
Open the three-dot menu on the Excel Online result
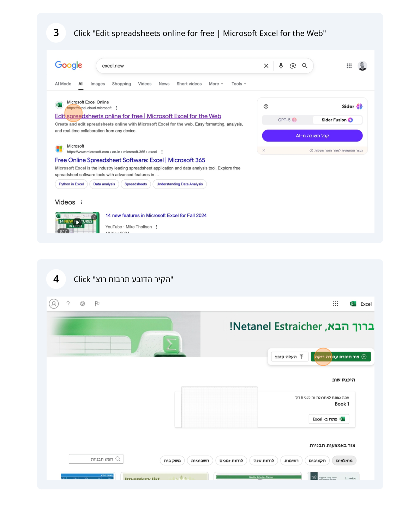(x=116, y=108)
